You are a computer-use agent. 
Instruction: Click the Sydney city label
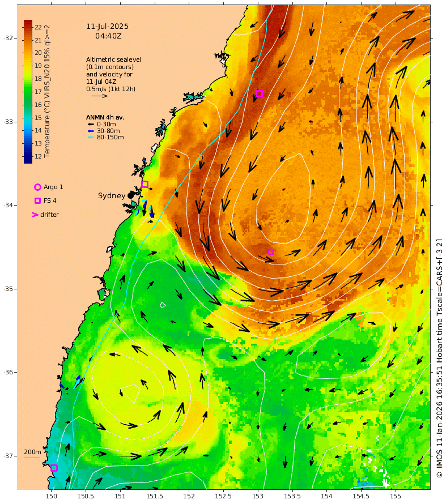(x=112, y=195)
